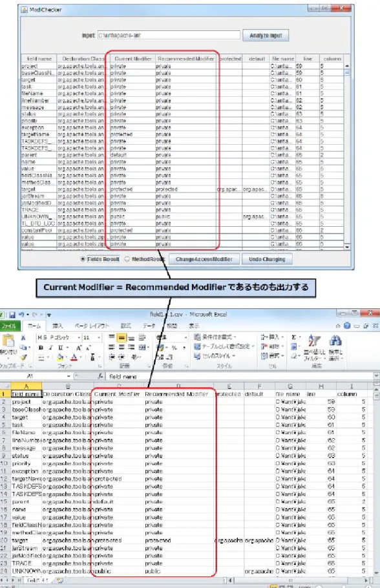The width and height of the screenshot is (380, 588).
Task: Click the Increase Indent icon
Action: pyautogui.click(x=121, y=357)
